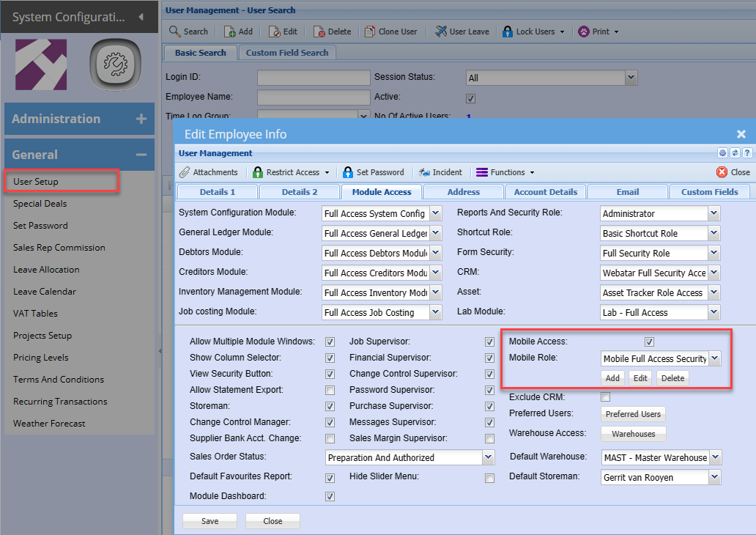The width and height of the screenshot is (756, 535).
Task: Open the Incident toolbar item
Action: [424, 172]
